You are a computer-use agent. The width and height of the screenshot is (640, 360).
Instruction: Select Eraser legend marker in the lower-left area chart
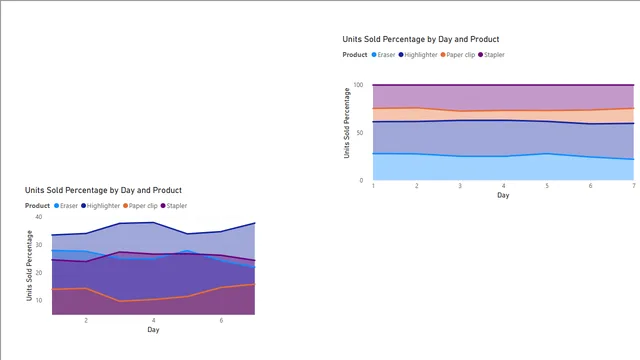(56, 206)
